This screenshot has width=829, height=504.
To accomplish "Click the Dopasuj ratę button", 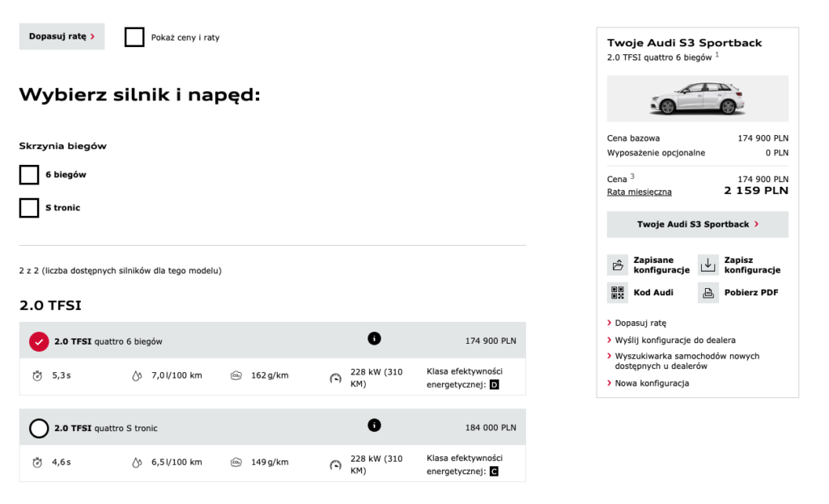I will click(62, 36).
